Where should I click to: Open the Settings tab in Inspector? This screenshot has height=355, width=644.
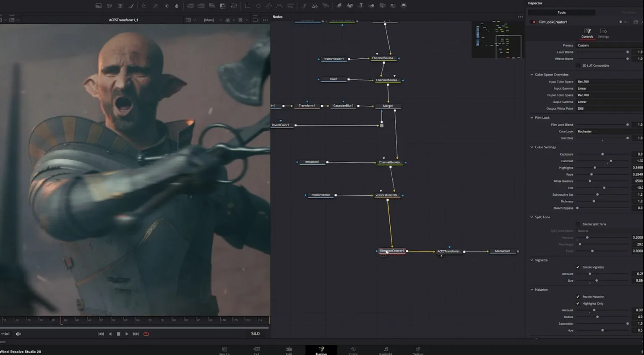tap(603, 33)
